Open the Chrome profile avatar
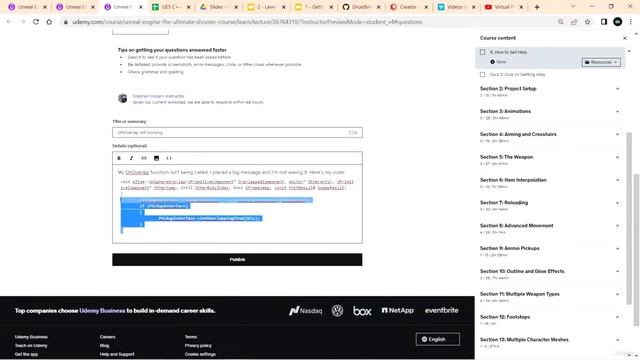 [618, 22]
